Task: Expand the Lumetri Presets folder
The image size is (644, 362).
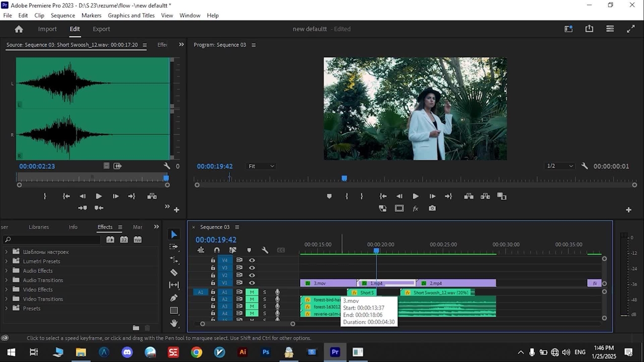Action: [7, 261]
